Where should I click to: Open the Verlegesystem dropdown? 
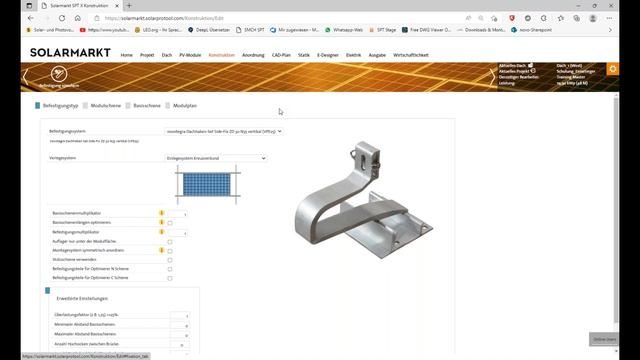[216, 158]
